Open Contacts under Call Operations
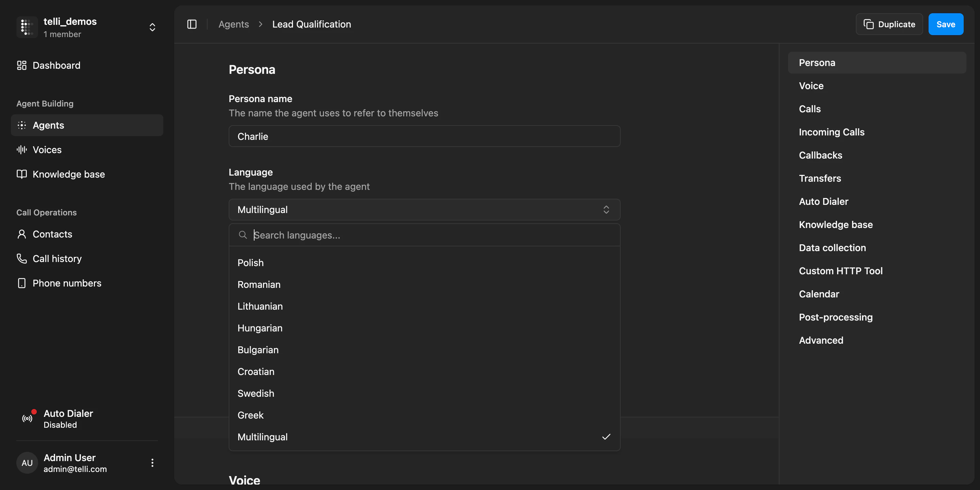Viewport: 980px width, 490px height. (x=52, y=234)
